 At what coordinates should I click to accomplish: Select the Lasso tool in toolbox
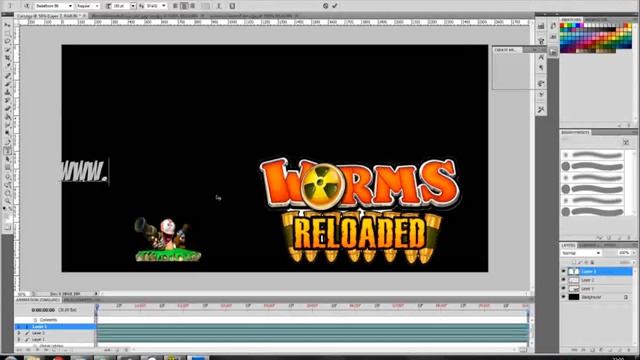point(7,42)
